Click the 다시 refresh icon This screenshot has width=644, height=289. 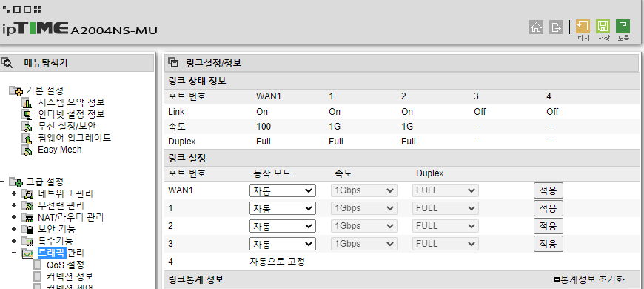click(x=583, y=27)
